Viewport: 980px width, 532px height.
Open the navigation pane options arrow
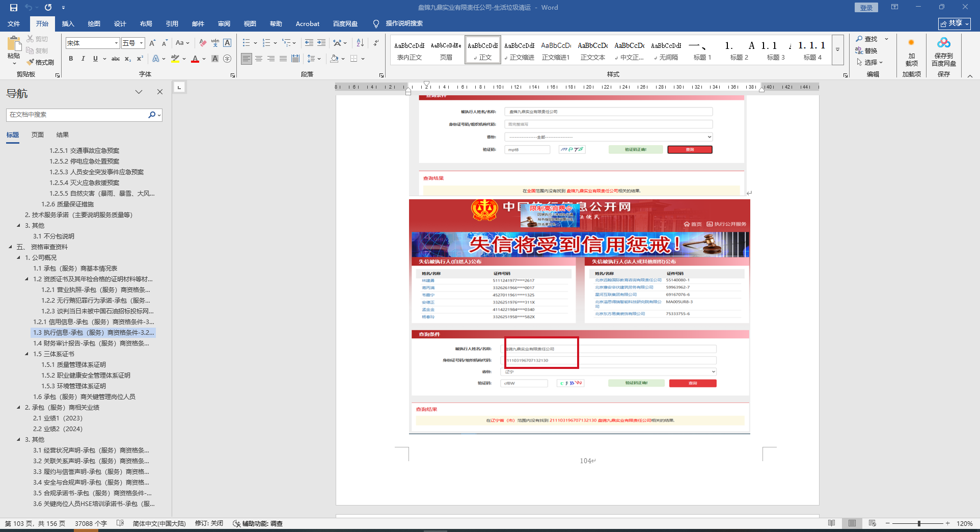pos(139,92)
